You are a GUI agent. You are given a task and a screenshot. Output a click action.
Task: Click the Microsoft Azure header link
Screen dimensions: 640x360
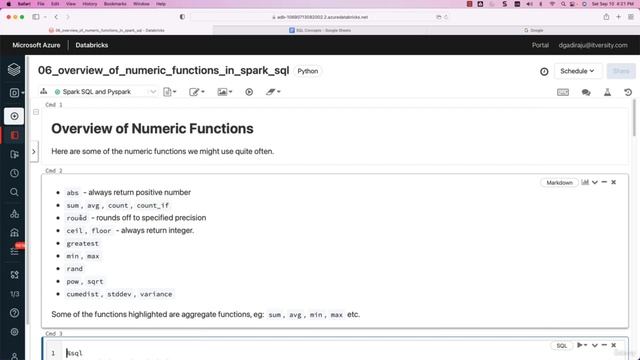36,45
